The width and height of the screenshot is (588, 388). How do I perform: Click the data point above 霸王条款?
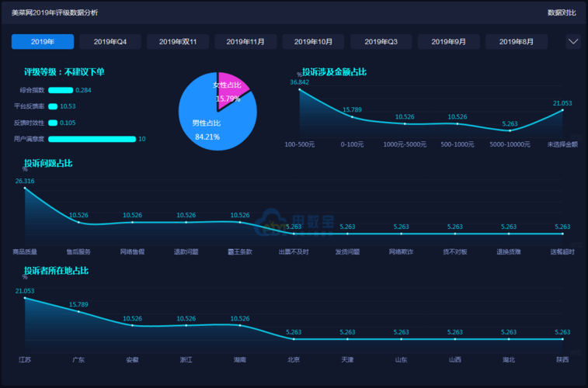pyautogui.click(x=240, y=222)
